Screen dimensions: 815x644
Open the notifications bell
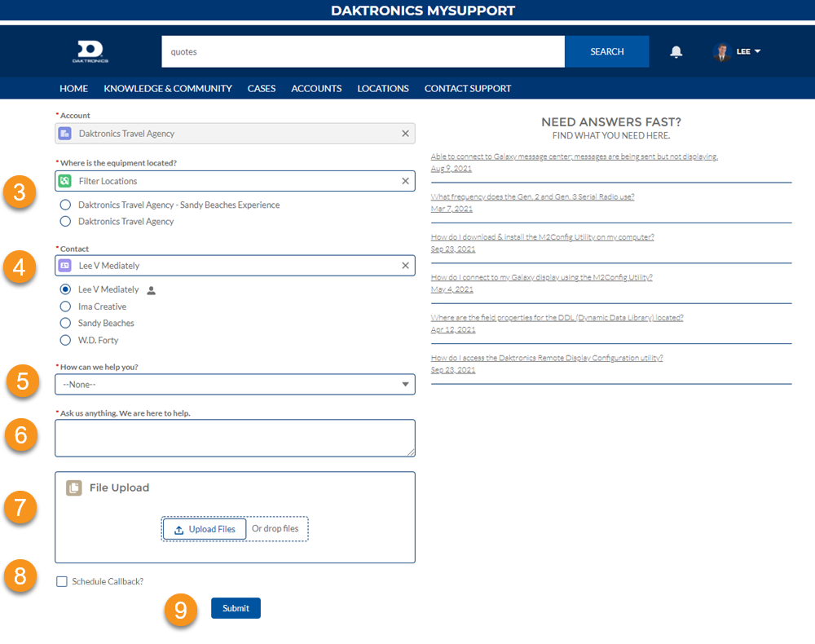pyautogui.click(x=676, y=52)
